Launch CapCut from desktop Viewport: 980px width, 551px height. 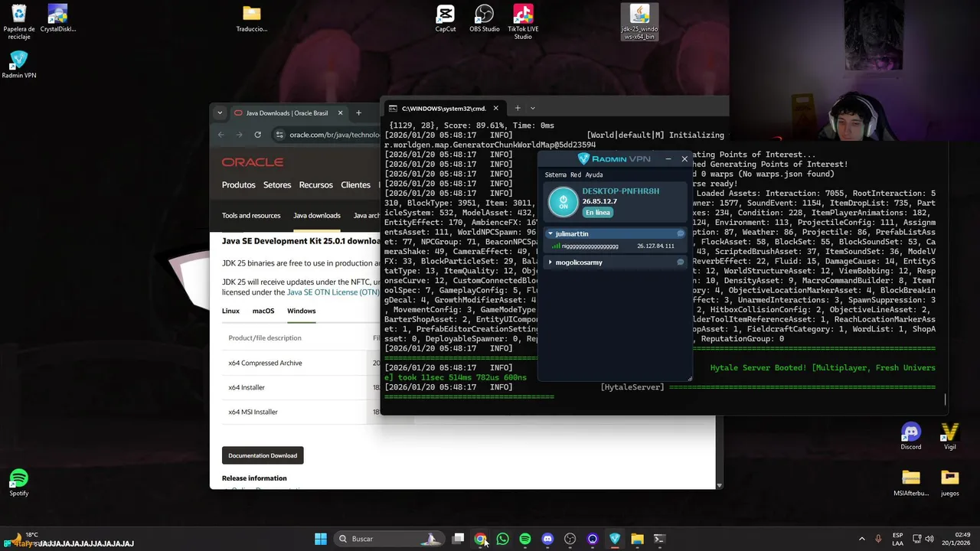coord(446,18)
